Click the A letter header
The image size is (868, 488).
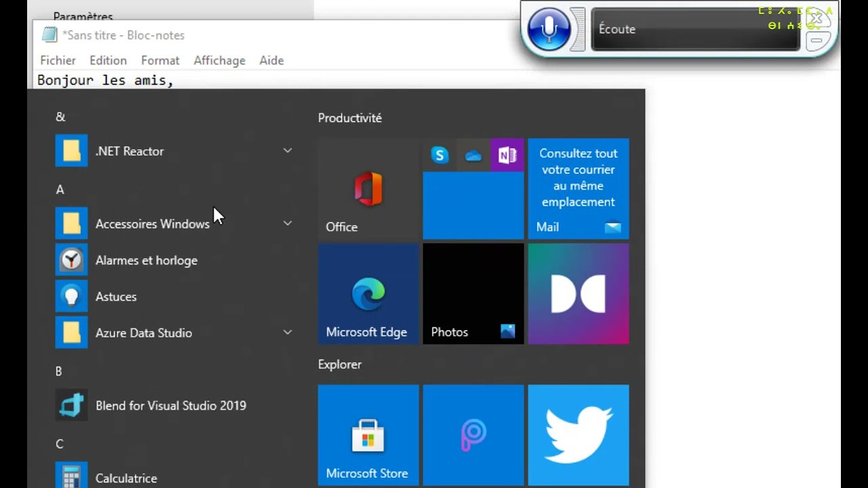(x=60, y=189)
